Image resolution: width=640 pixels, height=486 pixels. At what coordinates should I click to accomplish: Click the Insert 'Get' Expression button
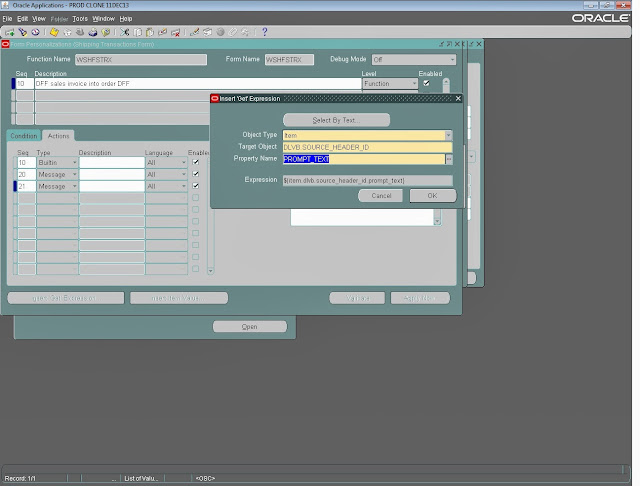(x=65, y=298)
